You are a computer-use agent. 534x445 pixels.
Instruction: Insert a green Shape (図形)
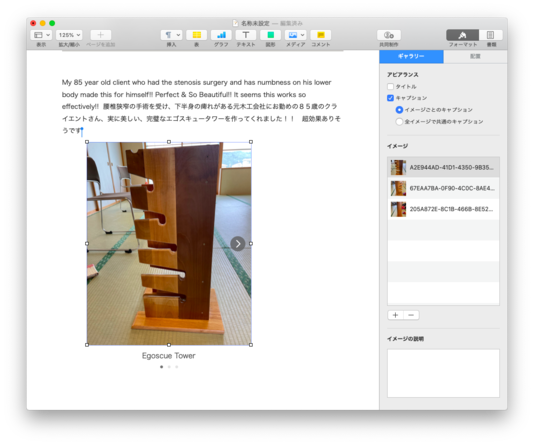click(270, 35)
